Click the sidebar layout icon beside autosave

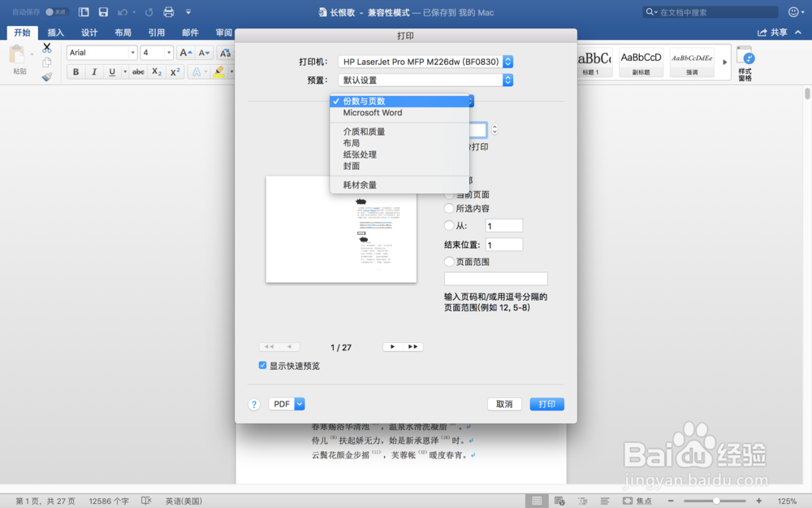point(84,12)
